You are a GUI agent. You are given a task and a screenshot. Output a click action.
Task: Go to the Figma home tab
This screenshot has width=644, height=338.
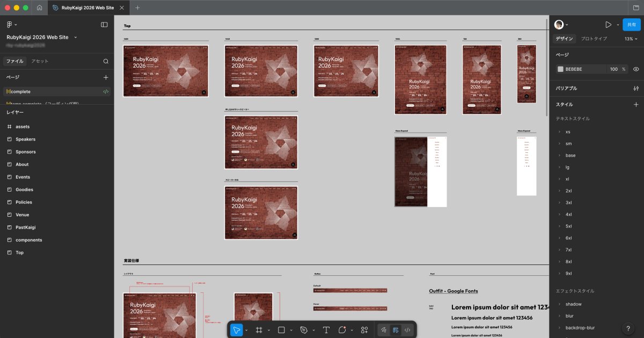[40, 8]
